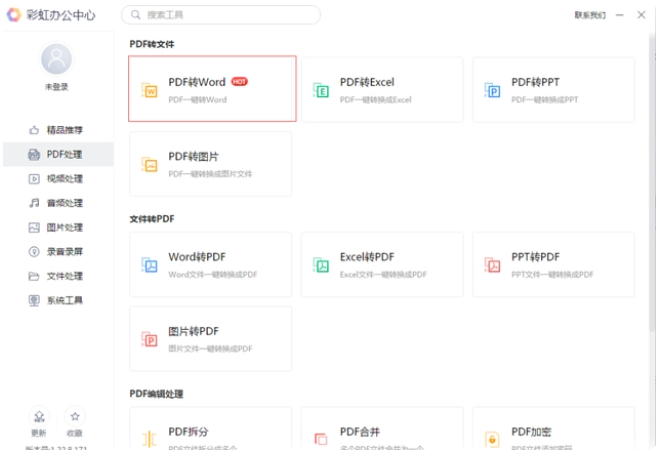
Task: Open the 图片转PDF tool card
Action: 210,339
